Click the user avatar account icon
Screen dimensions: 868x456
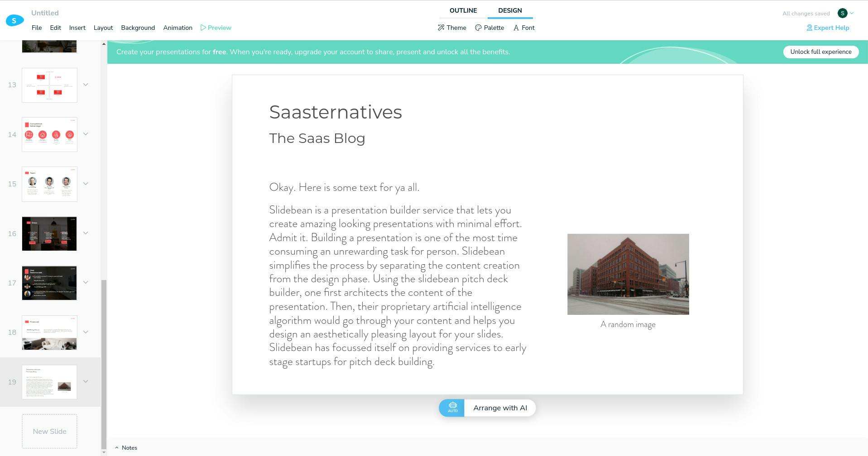coord(842,13)
